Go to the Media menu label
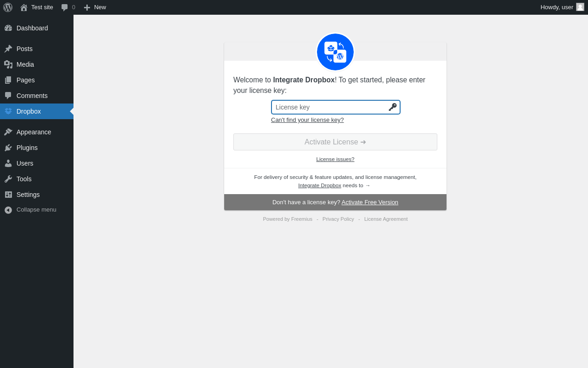This screenshot has height=368, width=588. point(25,64)
